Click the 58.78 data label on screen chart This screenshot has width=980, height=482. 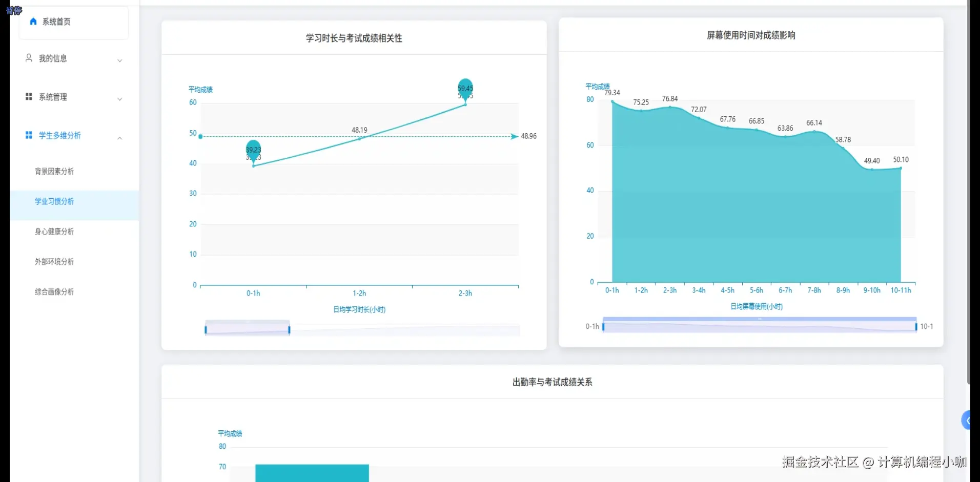(x=843, y=140)
